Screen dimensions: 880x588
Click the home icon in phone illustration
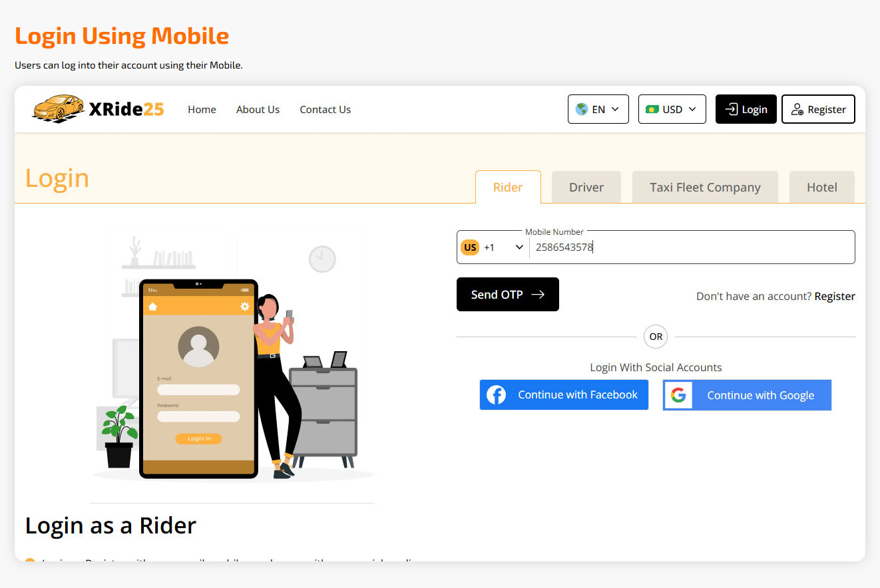point(152,306)
